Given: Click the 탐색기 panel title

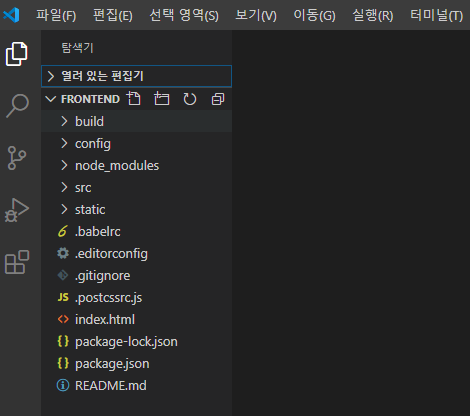Looking at the screenshot, I should coord(77,48).
